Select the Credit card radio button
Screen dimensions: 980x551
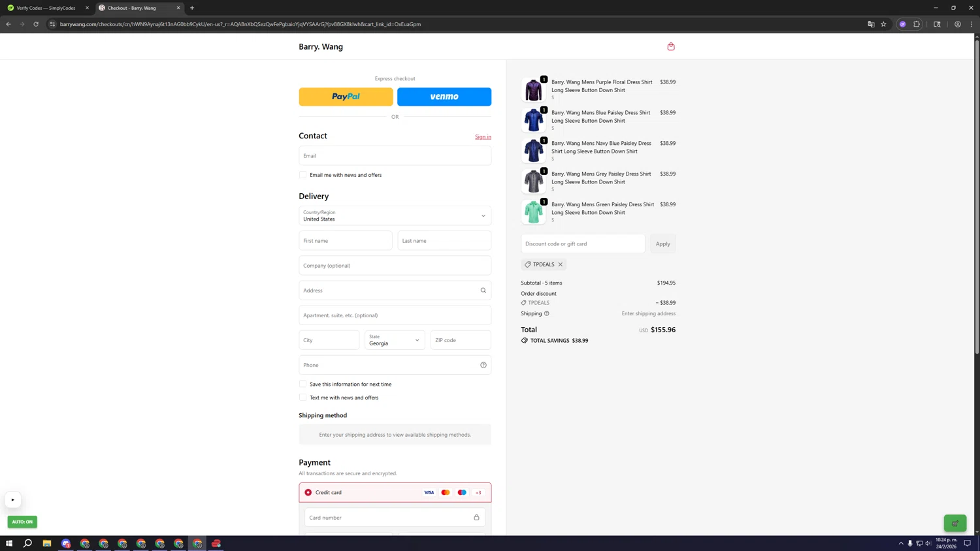pos(308,492)
